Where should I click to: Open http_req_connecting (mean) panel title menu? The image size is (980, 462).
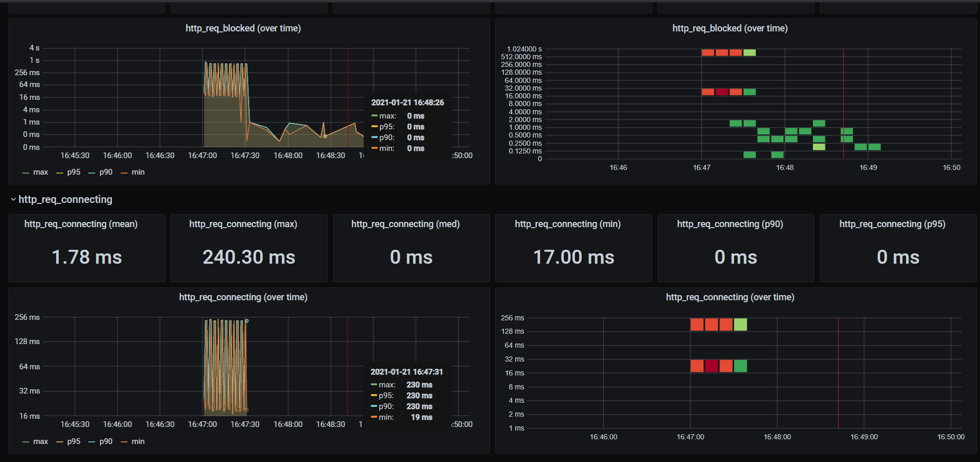pyautogui.click(x=81, y=224)
